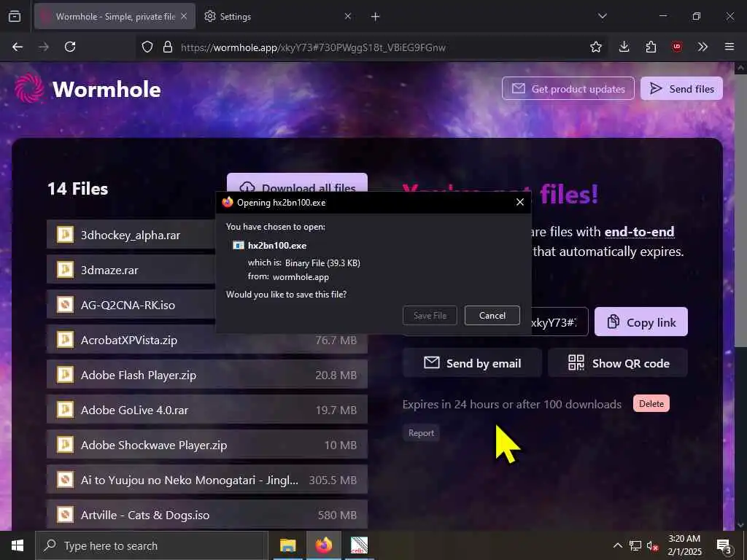The width and height of the screenshot is (747, 560).
Task: Open Firefox View icon in tab bar
Action: [x=15, y=16]
